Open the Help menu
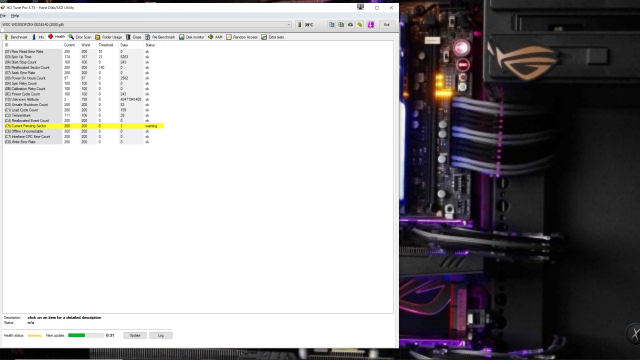The image size is (640, 360). tap(15, 16)
